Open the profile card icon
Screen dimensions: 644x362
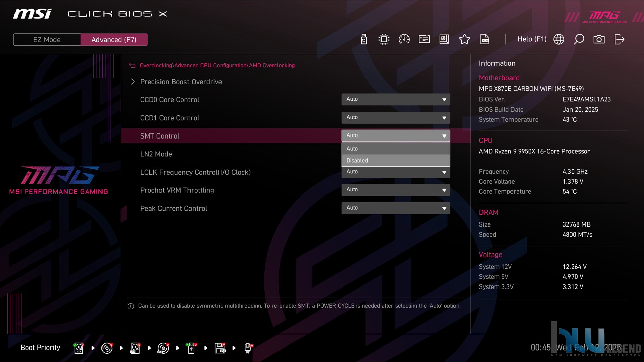tap(424, 39)
